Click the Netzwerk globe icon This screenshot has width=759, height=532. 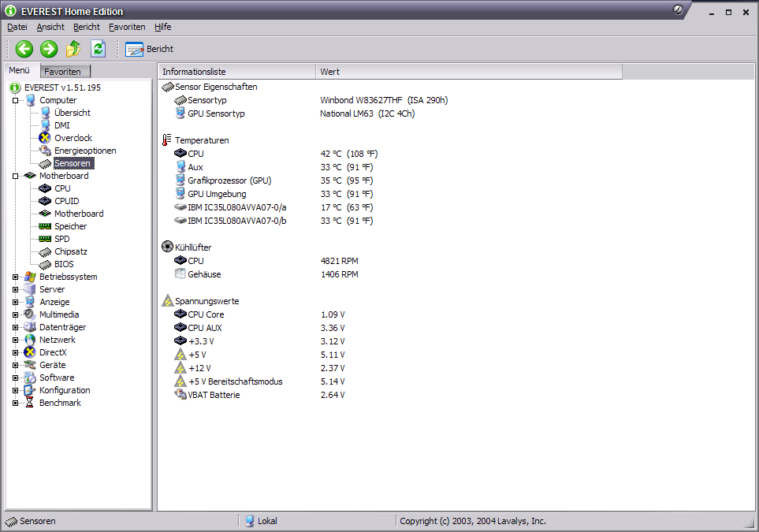[x=30, y=340]
